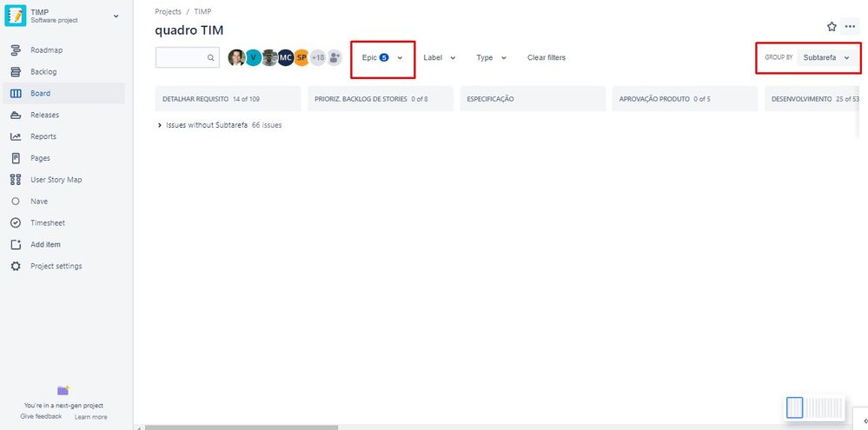Click the Timesheet check icon
868x430 pixels.
click(16, 223)
